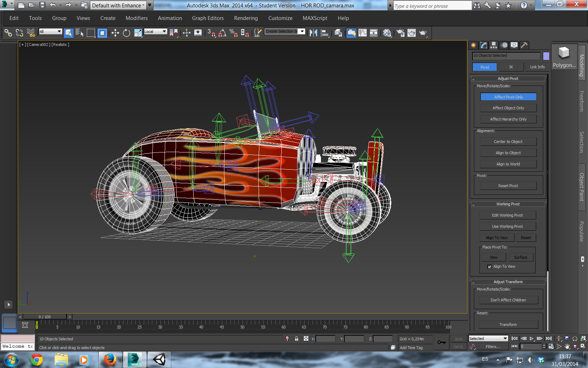Jump to the Go to Start control
The height and width of the screenshot is (368, 588).
click(514, 339)
